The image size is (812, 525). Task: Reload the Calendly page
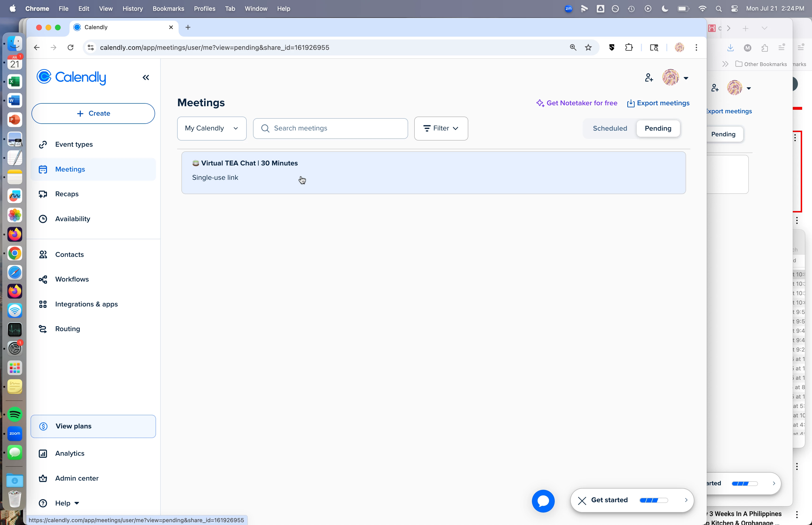[x=70, y=47]
